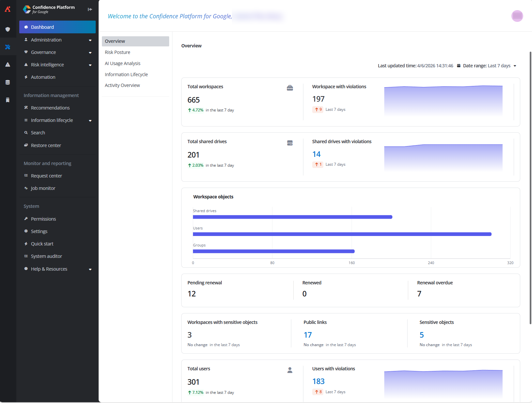Open the 14 shared drives with violations link
The image size is (532, 403).
coord(316,154)
